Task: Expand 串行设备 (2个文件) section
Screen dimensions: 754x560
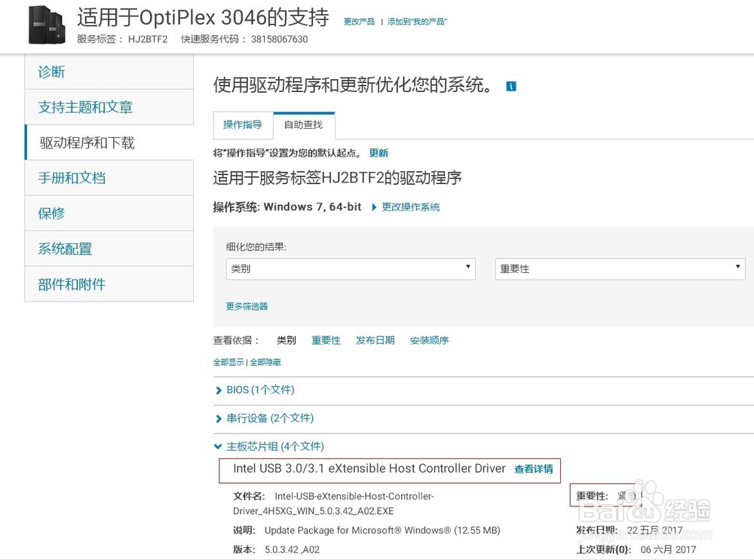Action: tap(270, 418)
